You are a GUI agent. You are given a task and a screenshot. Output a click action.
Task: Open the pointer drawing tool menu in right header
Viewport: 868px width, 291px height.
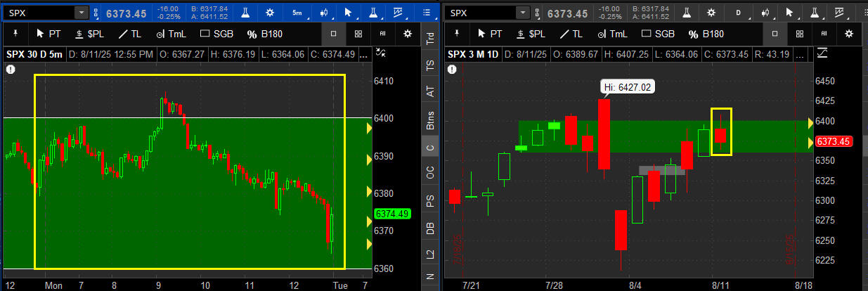791,13
